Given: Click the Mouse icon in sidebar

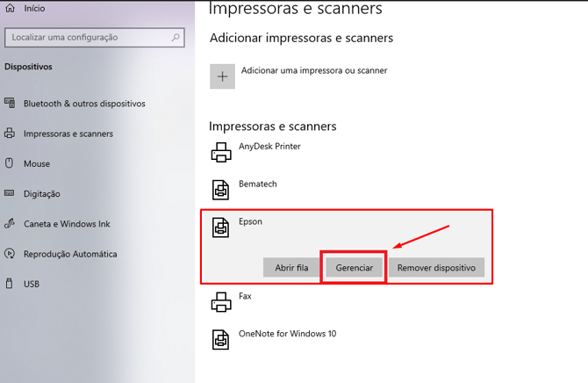Looking at the screenshot, I should [x=10, y=163].
